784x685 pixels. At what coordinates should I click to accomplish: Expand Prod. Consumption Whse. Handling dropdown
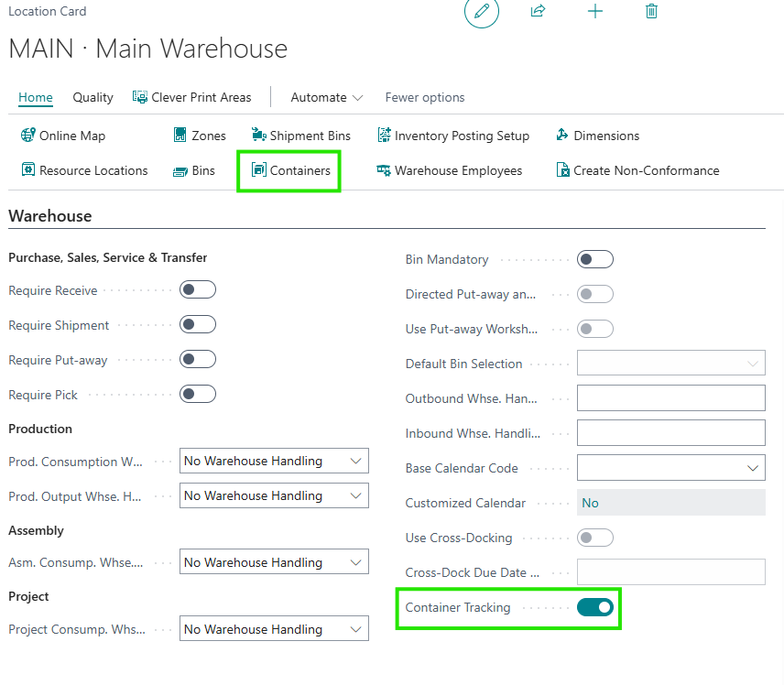(x=274, y=462)
